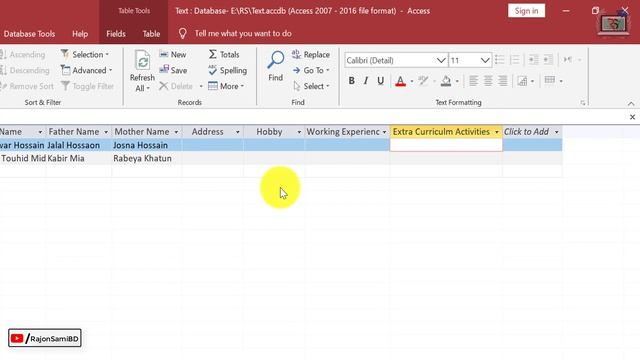Viewport: 640px width, 360px height.
Task: Open the Hobby column filter arrow
Action: point(299,132)
